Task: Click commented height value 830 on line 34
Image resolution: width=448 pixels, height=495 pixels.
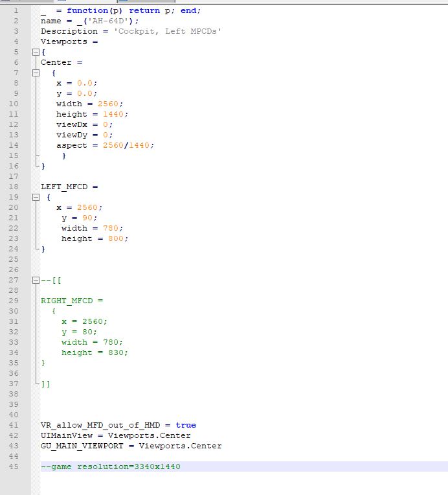Action: pos(116,352)
